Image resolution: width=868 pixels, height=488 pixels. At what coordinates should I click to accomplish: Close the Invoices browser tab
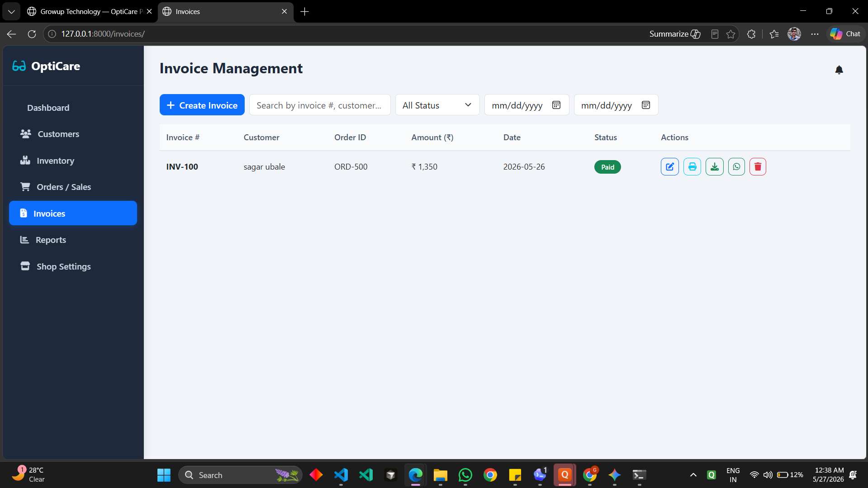[x=284, y=11]
